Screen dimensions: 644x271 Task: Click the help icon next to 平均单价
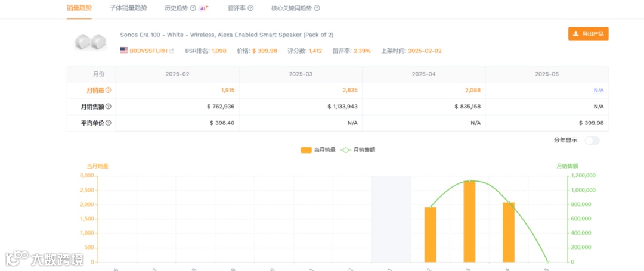click(x=109, y=123)
